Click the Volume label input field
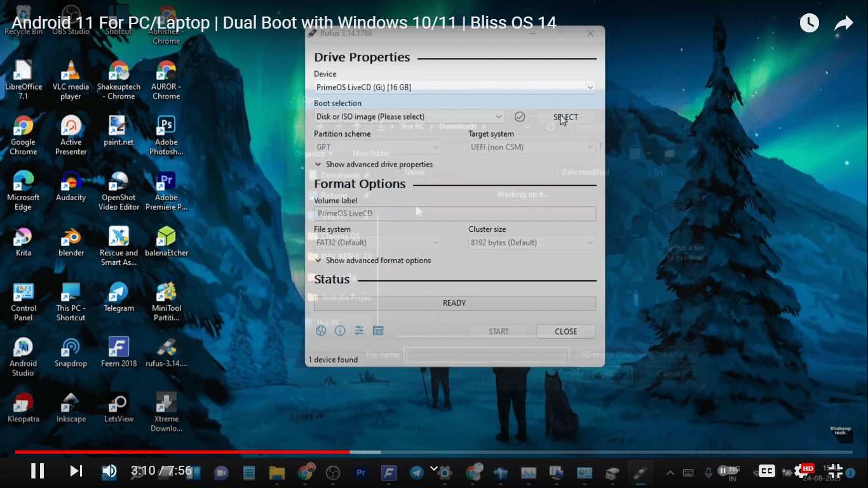 454,213
